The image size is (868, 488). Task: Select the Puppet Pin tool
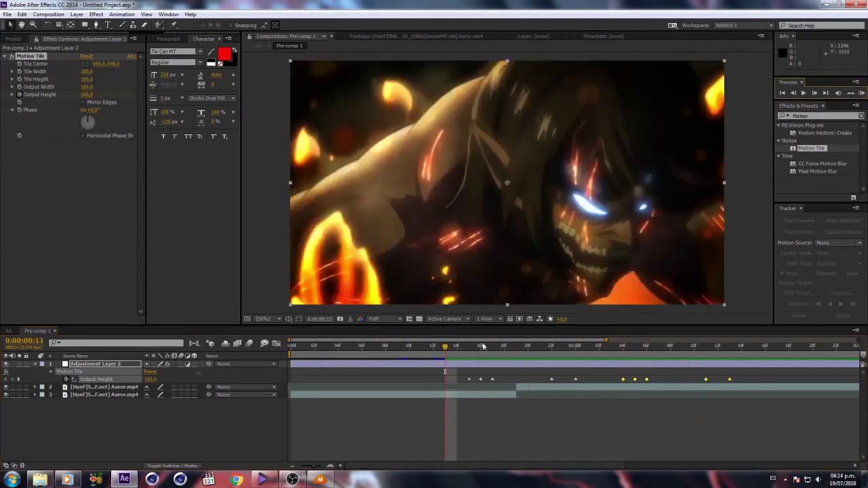coord(174,25)
